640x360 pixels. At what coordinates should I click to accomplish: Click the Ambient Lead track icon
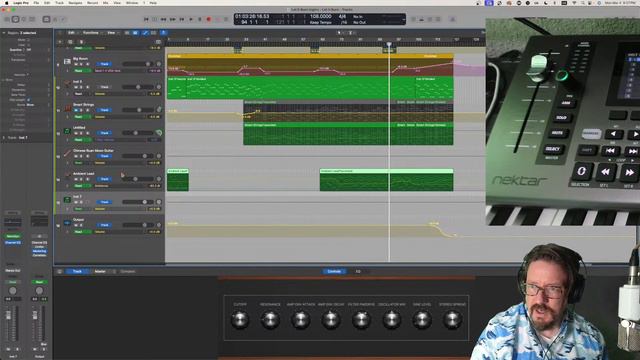click(x=67, y=177)
